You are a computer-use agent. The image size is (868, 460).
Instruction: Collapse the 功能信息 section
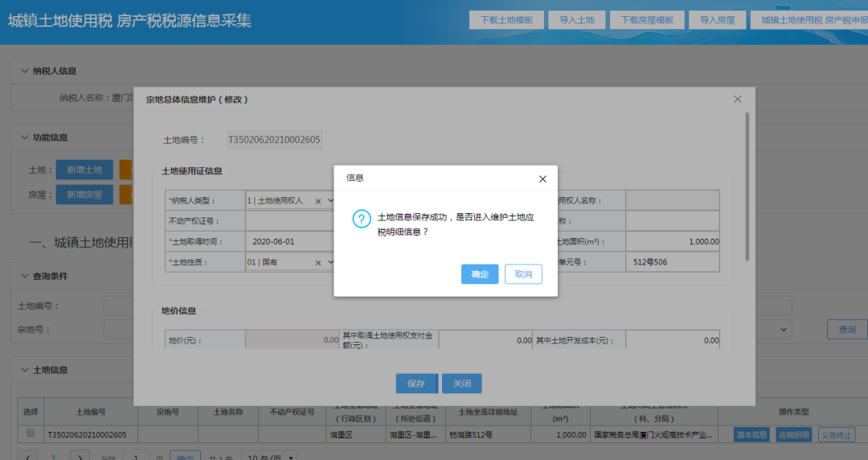[24, 138]
